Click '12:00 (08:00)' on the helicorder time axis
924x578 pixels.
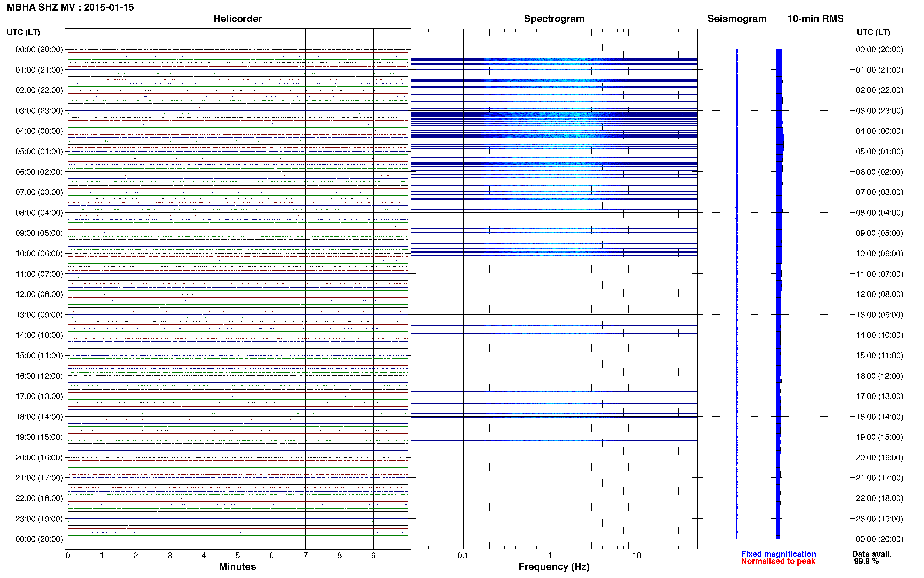[x=39, y=294]
